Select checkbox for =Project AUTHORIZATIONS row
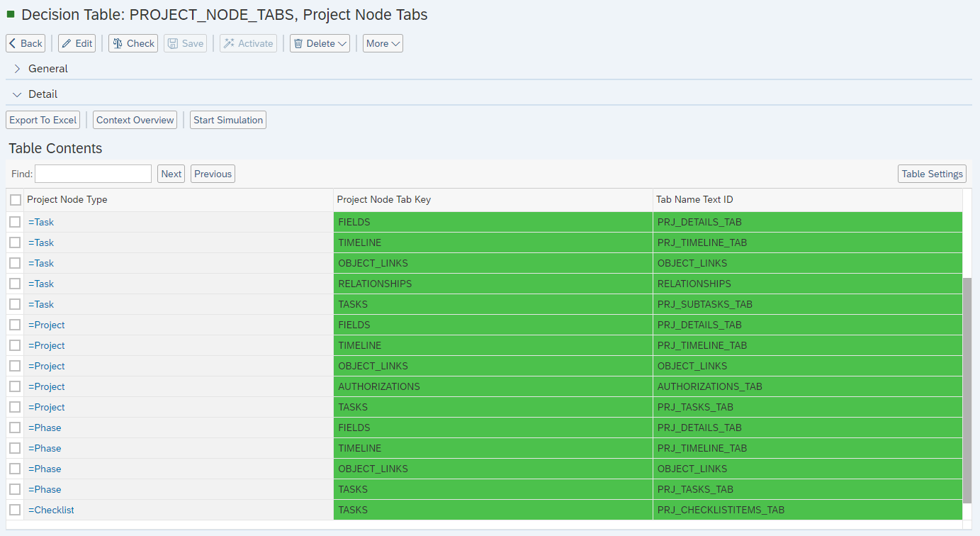980x536 pixels. point(15,386)
